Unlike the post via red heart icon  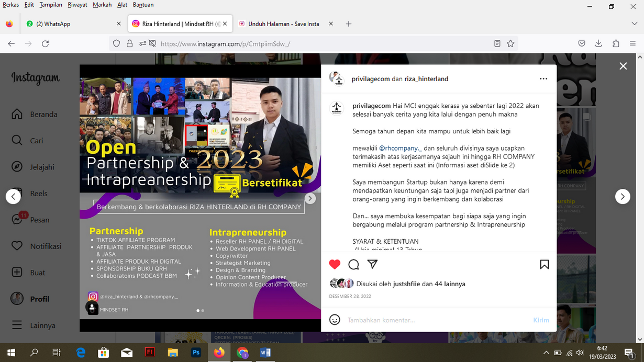click(335, 264)
